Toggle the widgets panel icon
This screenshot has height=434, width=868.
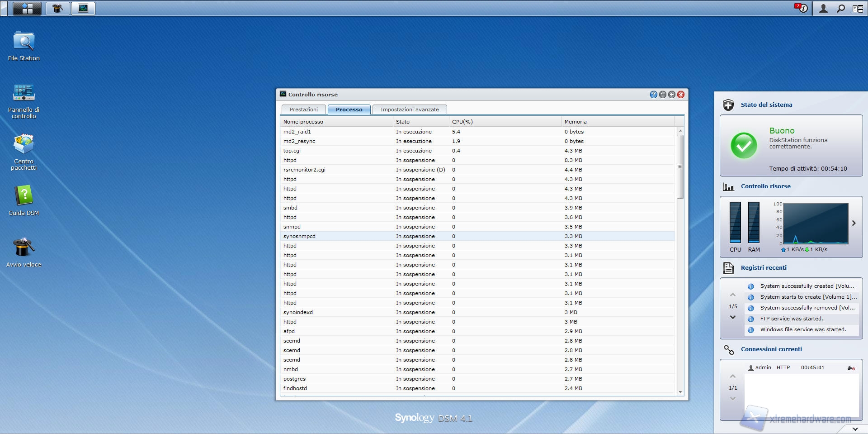(x=858, y=9)
